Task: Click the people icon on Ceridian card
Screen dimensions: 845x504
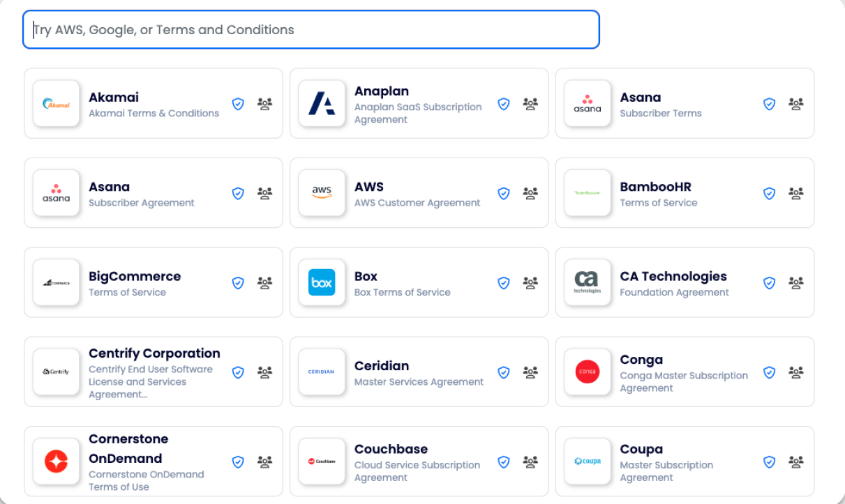Action: coord(530,372)
